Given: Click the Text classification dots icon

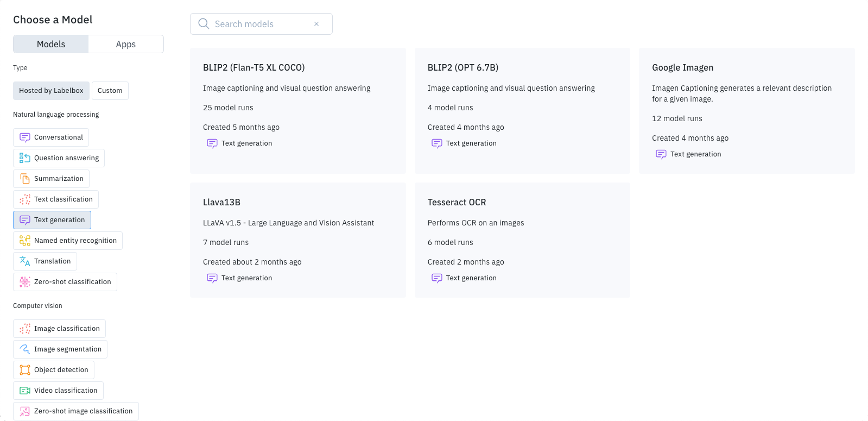Looking at the screenshot, I should coord(25,199).
